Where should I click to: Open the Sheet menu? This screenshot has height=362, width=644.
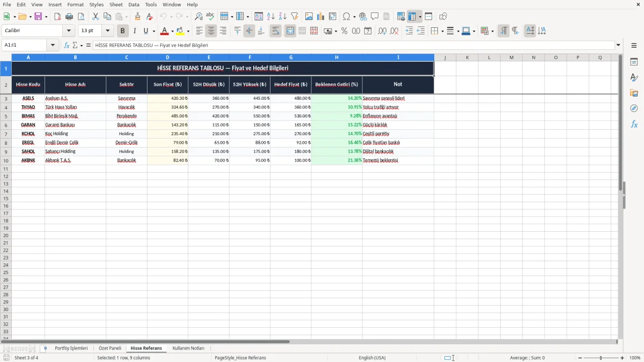(x=116, y=5)
